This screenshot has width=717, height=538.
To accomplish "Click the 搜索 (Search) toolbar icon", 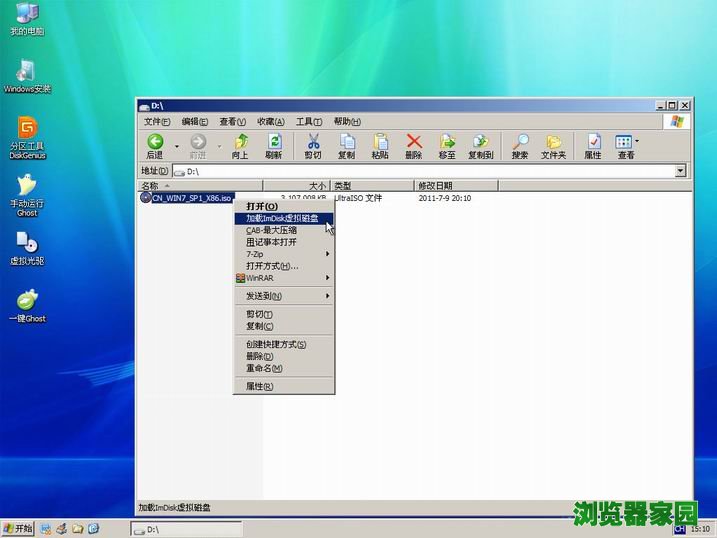I will [x=520, y=146].
